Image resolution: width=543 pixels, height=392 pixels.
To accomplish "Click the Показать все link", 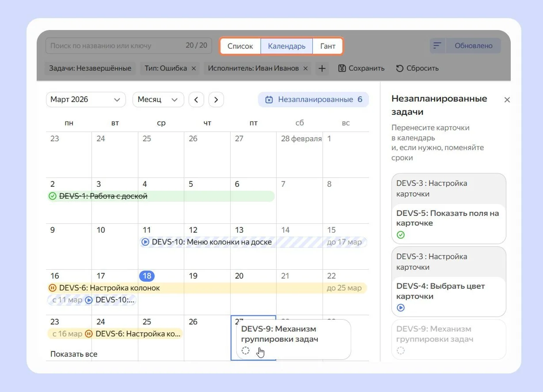I will 74,354.
